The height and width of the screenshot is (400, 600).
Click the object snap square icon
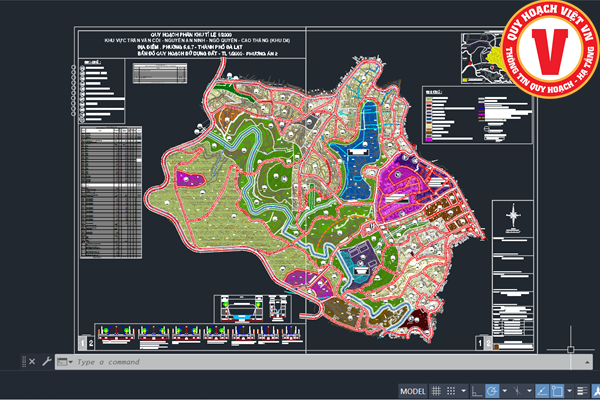click(x=557, y=391)
